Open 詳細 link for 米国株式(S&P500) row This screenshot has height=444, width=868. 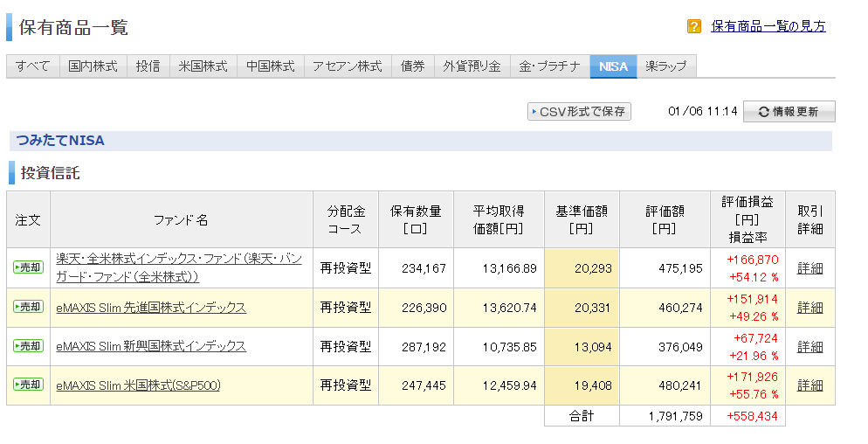(x=809, y=385)
